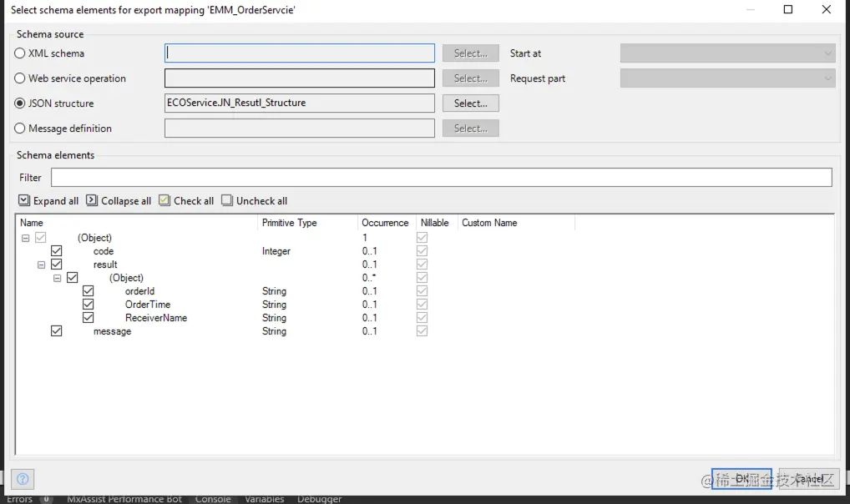Uncheck the nested (Object) checkbox under result
Screen dimensions: 850x504
click(x=72, y=278)
